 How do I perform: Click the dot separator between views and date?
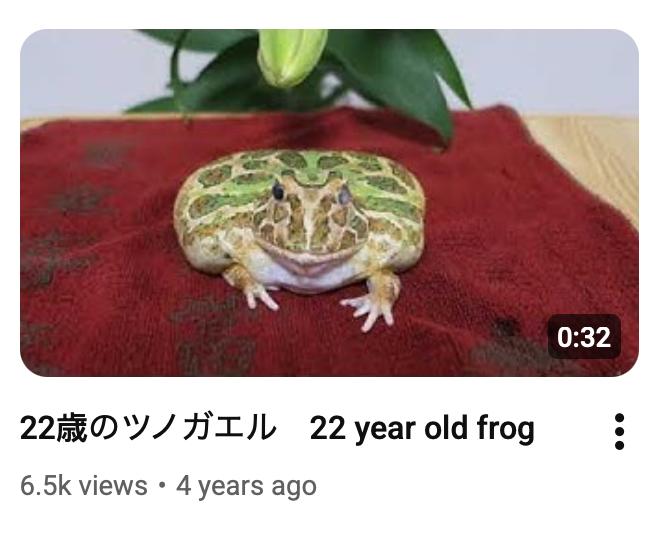click(162, 486)
